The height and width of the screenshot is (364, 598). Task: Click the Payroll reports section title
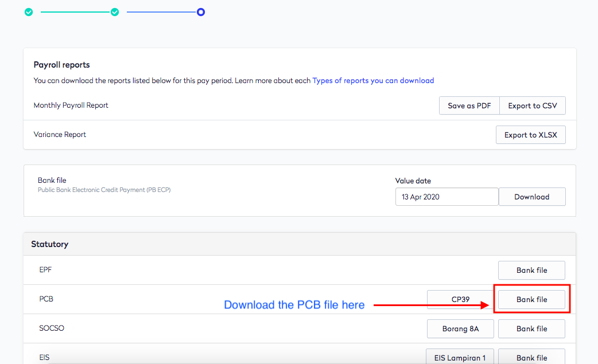click(61, 65)
